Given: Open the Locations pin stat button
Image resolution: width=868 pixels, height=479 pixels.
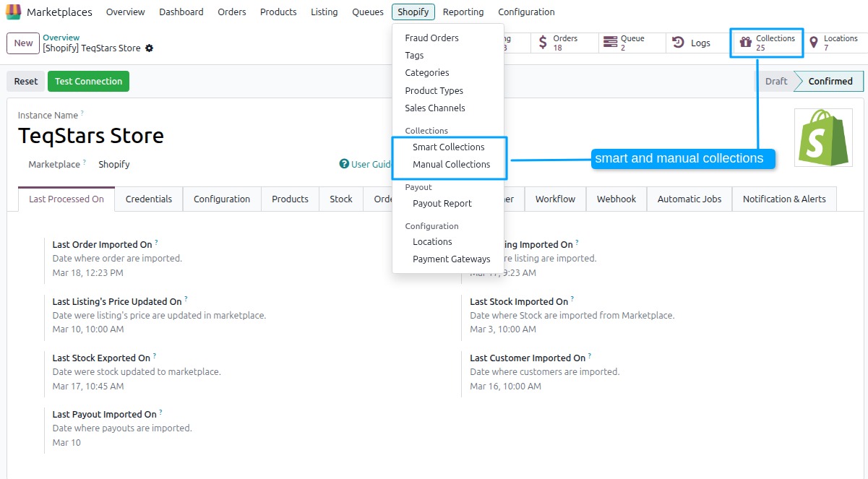Looking at the screenshot, I should (x=834, y=43).
